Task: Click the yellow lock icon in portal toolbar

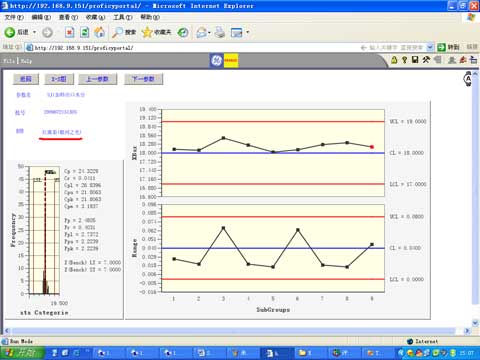Action: click(x=394, y=60)
